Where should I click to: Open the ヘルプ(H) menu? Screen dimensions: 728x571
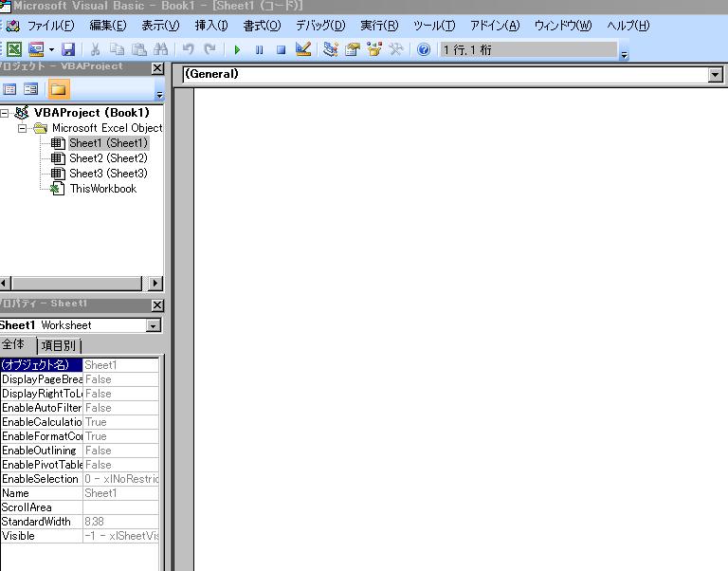tap(628, 26)
